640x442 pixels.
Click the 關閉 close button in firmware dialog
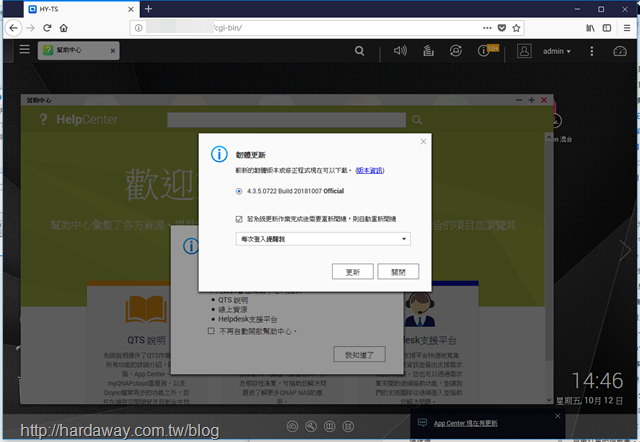coord(398,272)
